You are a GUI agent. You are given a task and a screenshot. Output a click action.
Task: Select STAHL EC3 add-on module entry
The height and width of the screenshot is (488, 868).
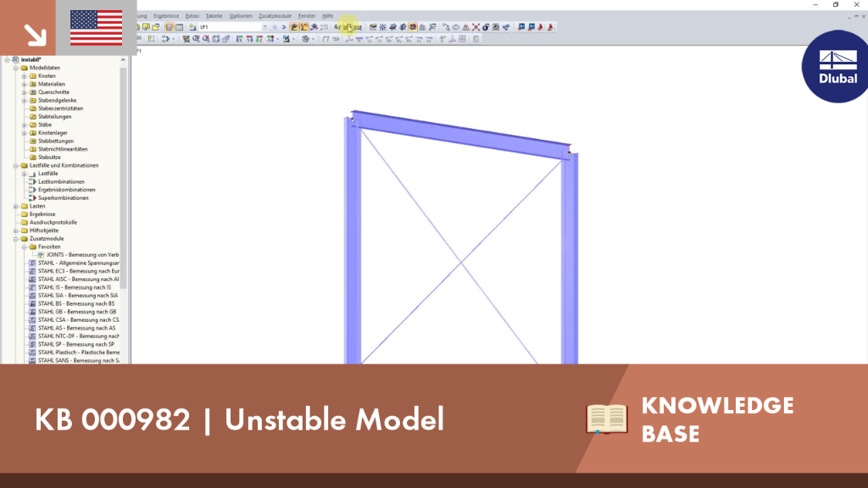click(78, 271)
